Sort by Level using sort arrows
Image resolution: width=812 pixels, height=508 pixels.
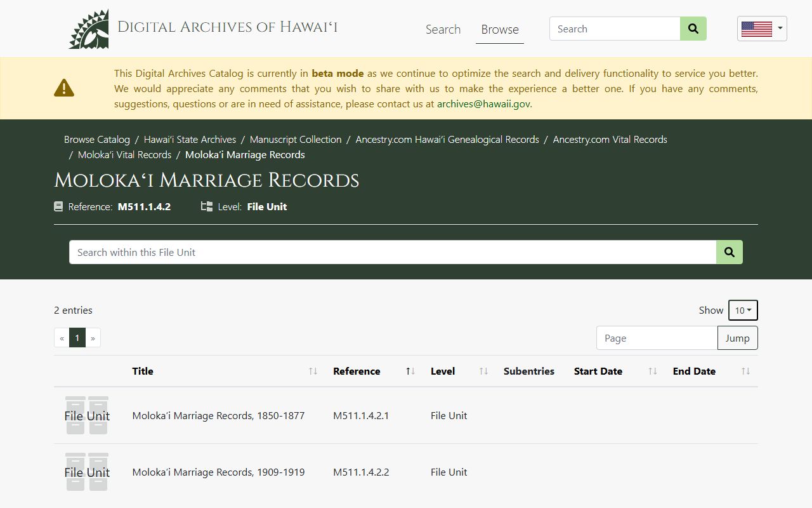[x=483, y=371]
